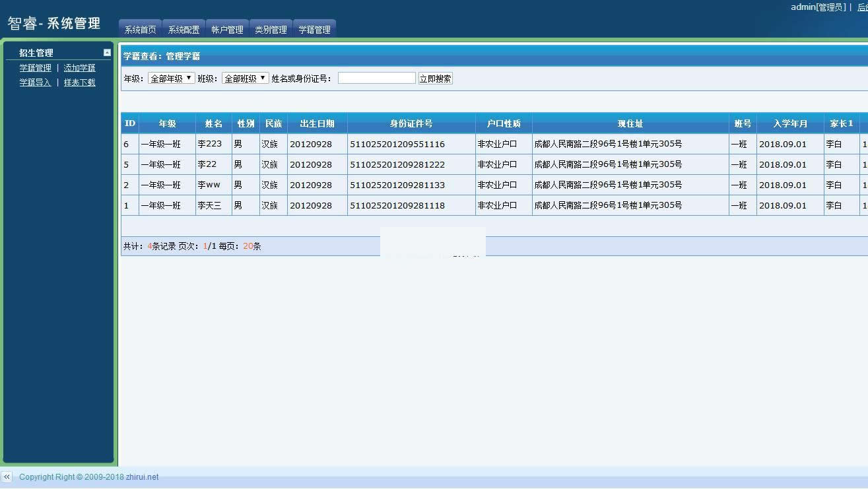Visit the zhirui.net copyright link
This screenshot has height=489, width=868.
coord(143,477)
